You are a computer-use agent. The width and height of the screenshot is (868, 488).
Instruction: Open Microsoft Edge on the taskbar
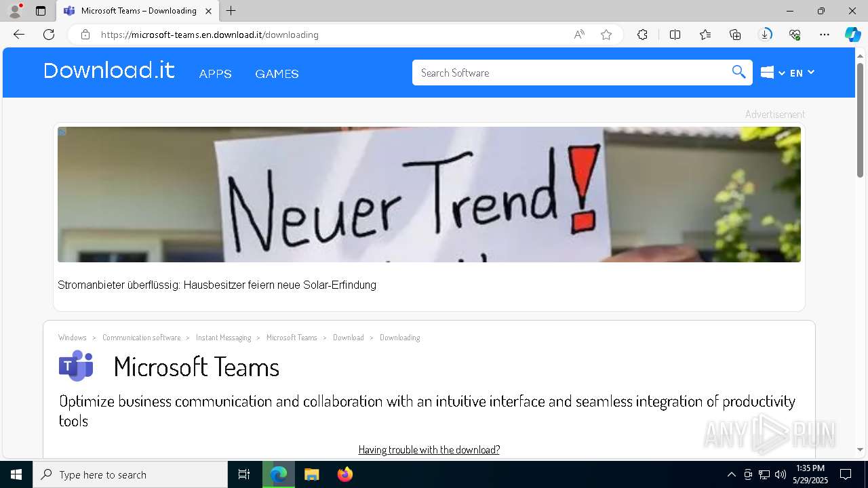(279, 474)
